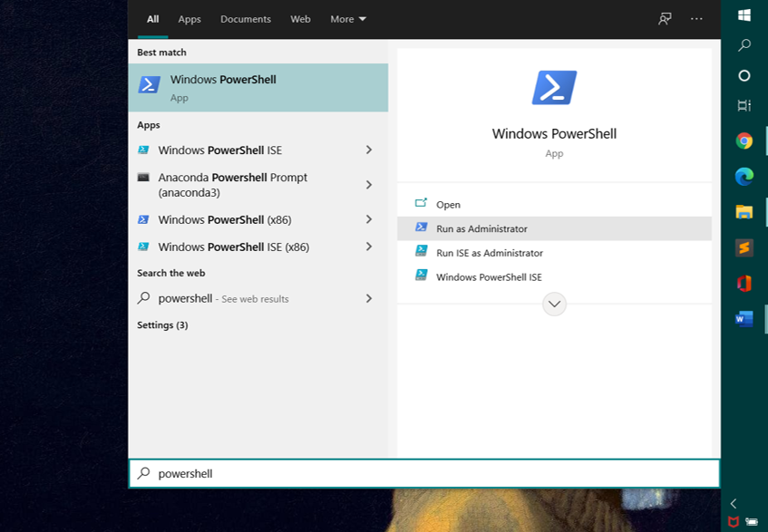Viewport: 768px width, 532px height.
Task: Open the Windows Start button
Action: pyautogui.click(x=744, y=15)
